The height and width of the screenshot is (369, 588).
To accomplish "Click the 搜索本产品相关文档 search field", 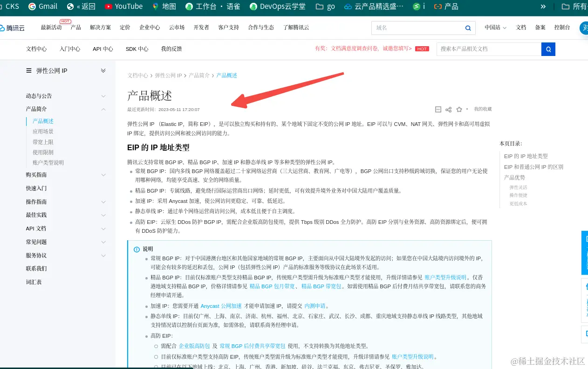I will click(489, 49).
